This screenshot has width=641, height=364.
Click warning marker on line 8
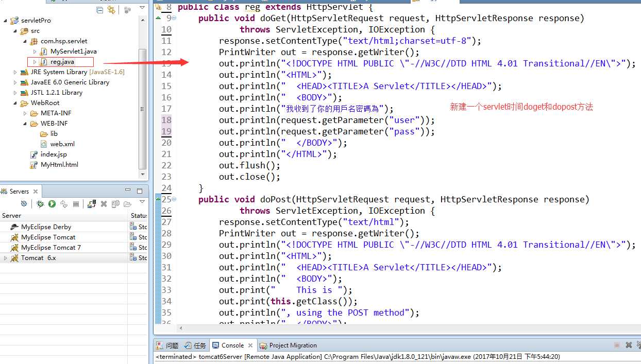pos(159,7)
